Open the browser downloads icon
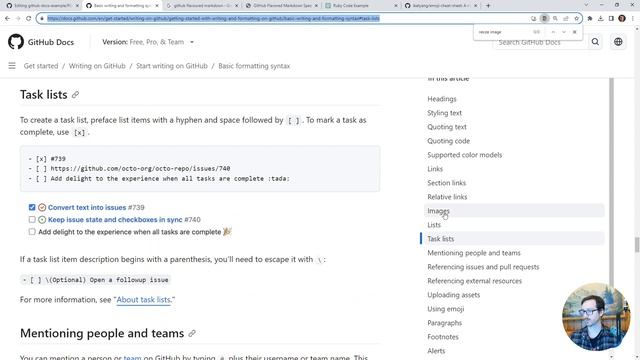 pyautogui.click(x=600, y=18)
